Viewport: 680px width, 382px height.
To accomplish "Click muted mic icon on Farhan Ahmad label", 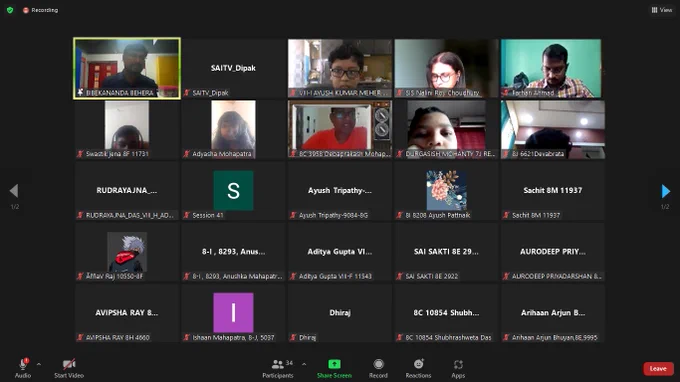I will (506, 92).
